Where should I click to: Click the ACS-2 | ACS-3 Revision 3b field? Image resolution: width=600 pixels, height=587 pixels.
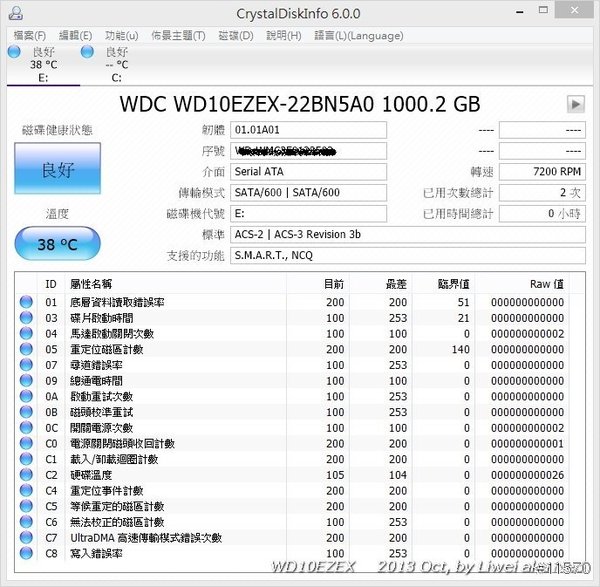pyautogui.click(x=408, y=234)
